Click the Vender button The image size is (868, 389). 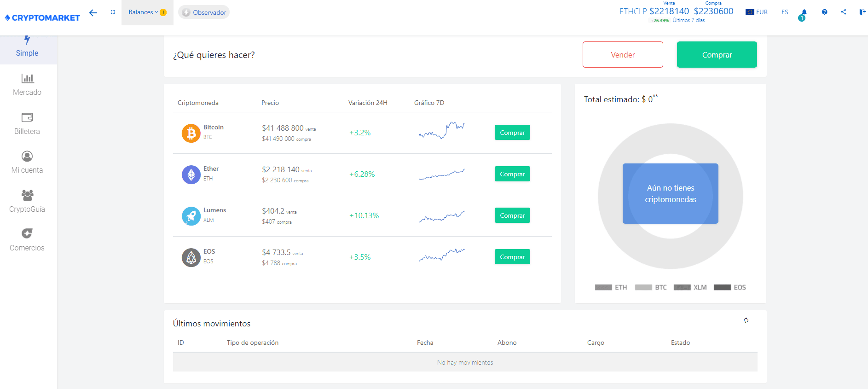623,55
